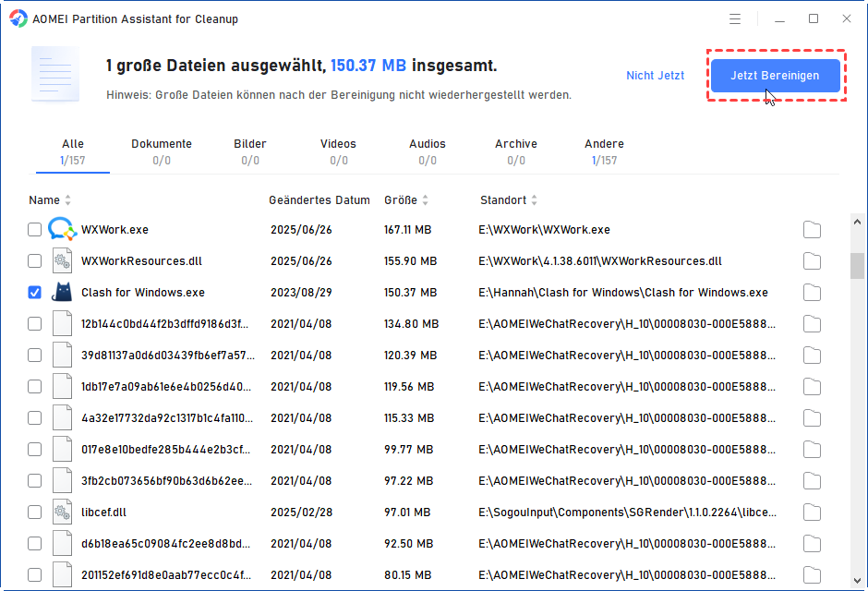Open folder icon in 80.15 MB row
This screenshot has width=868, height=591.
tap(812, 575)
